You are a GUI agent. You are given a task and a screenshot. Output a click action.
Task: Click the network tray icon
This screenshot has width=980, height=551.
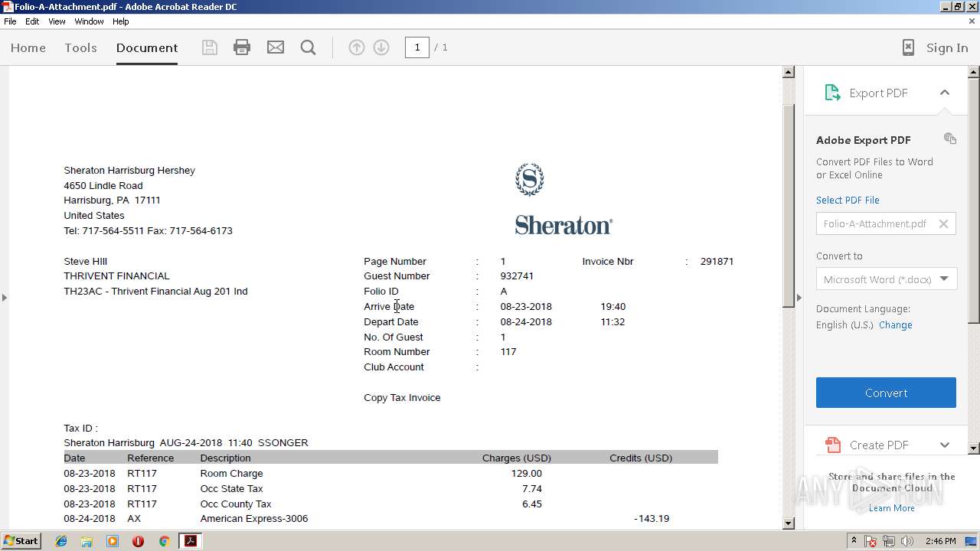click(889, 541)
